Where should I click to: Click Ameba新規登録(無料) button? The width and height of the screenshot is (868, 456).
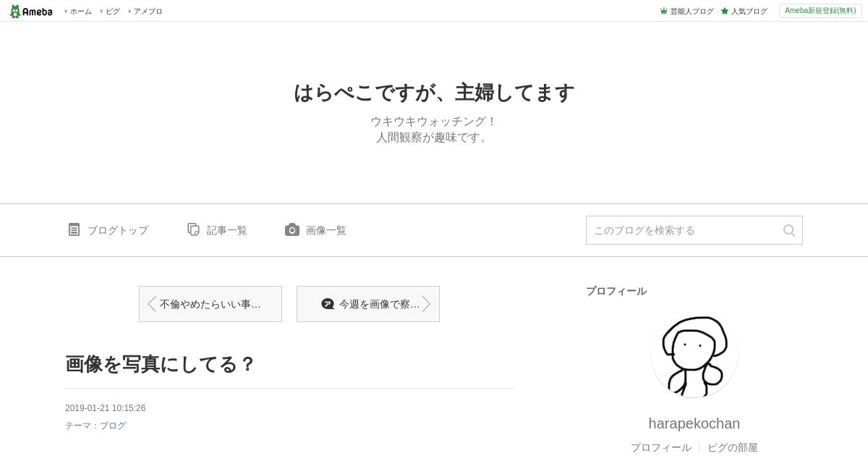click(820, 11)
